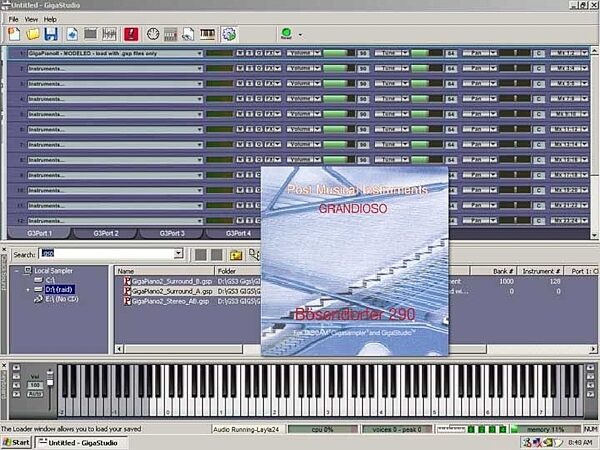Open the Volume controller dropdown on channel 1
600x450 pixels.
317,53
